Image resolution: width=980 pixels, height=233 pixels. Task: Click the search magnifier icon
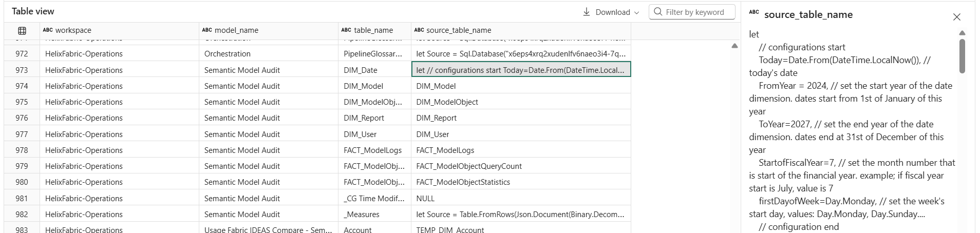658,12
